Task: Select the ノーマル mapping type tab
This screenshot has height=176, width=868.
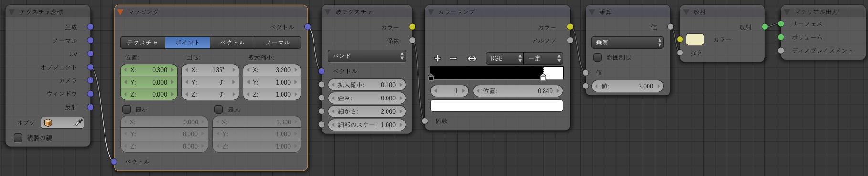Action: tap(278, 43)
